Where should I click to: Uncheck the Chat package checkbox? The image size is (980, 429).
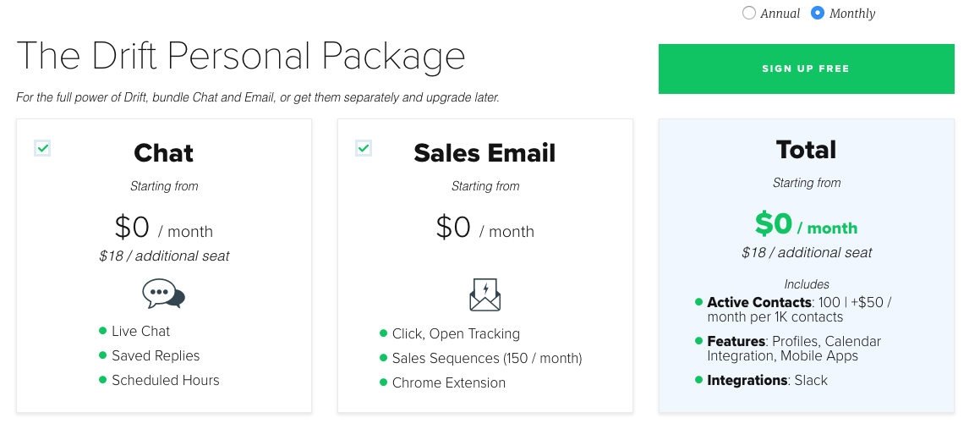pos(43,148)
